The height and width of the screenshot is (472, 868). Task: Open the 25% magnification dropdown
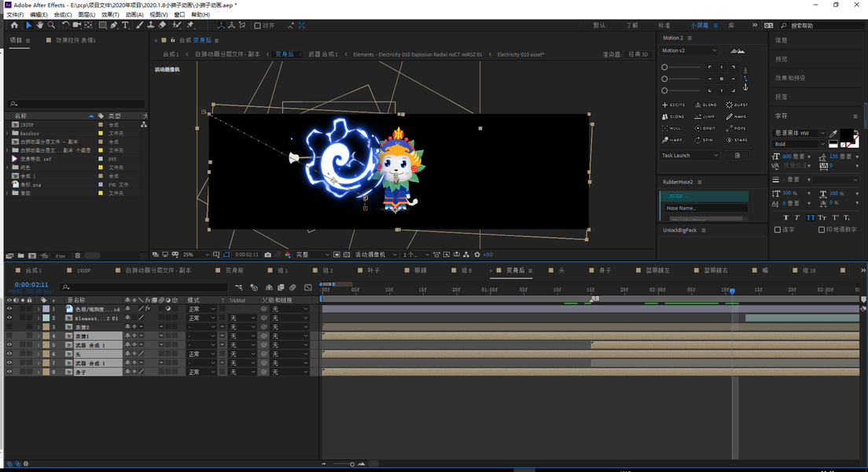[196, 255]
